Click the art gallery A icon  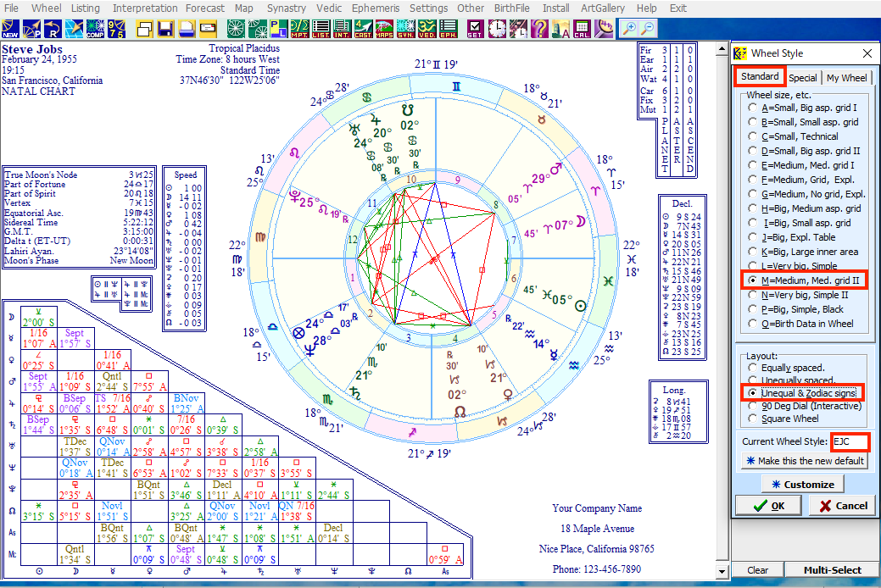560,29
